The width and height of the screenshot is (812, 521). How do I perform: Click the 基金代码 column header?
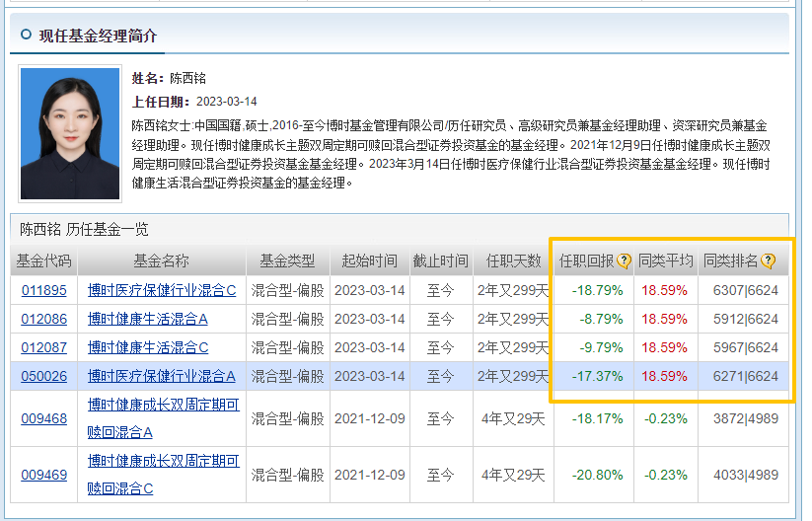tap(44, 261)
